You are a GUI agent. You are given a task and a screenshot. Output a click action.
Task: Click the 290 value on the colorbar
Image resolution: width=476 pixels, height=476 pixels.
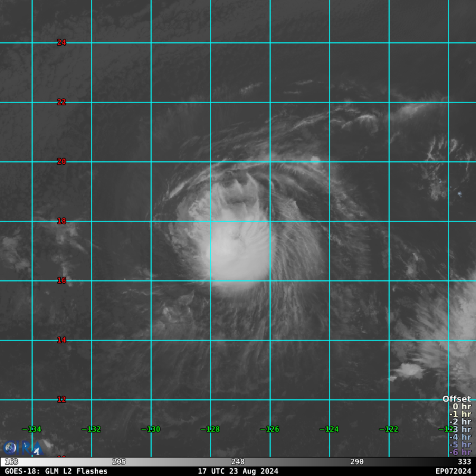click(x=357, y=462)
